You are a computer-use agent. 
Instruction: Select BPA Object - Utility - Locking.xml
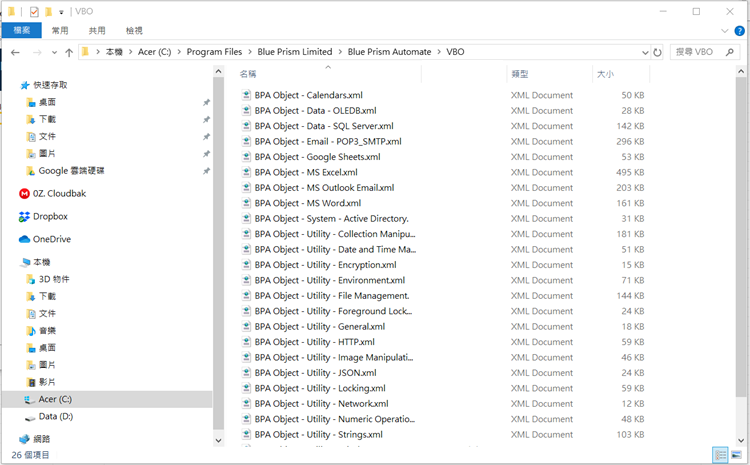click(x=320, y=388)
